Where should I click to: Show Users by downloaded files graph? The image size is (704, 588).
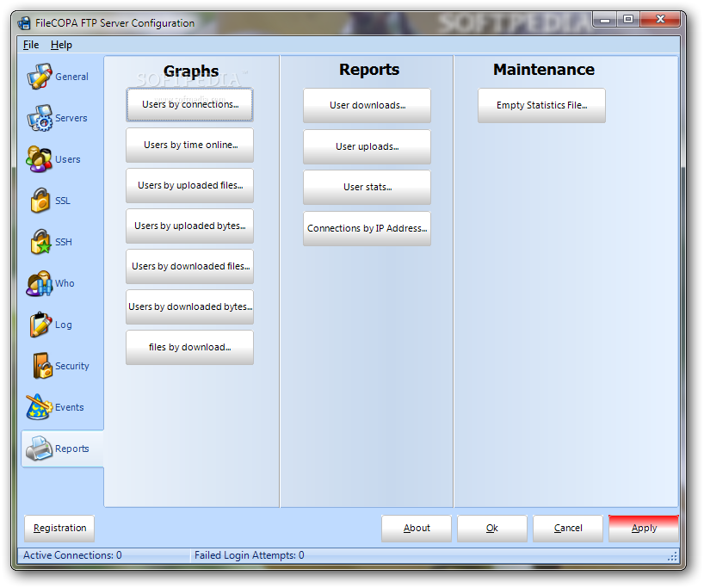(x=190, y=266)
